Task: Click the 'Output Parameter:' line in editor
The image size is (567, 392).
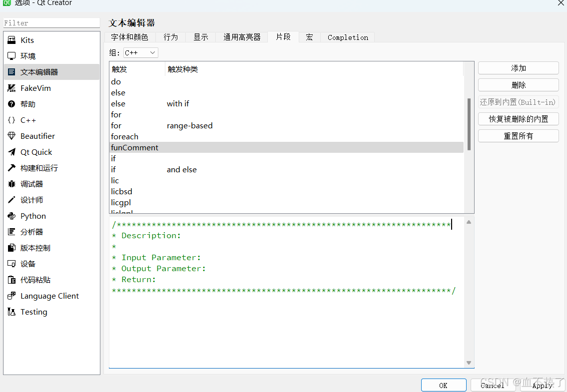Action: 159,269
